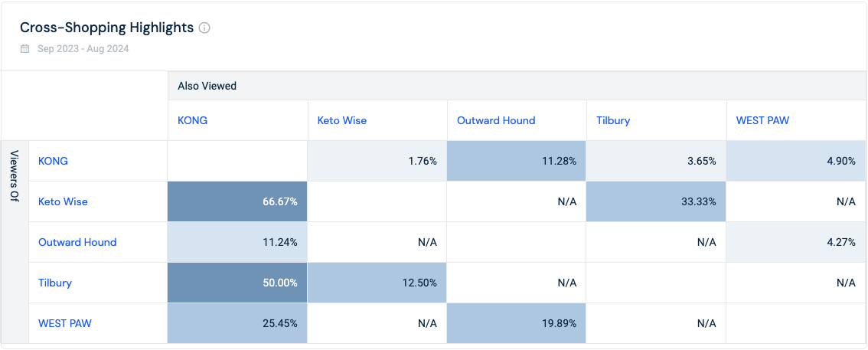Select the 50.00% Tilbury-KONG cell
Image resolution: width=868 pixels, height=350 pixels.
237,283
